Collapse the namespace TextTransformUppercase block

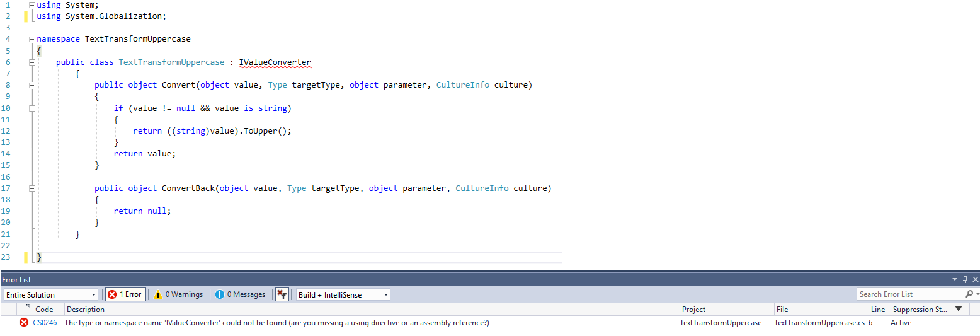click(31, 39)
